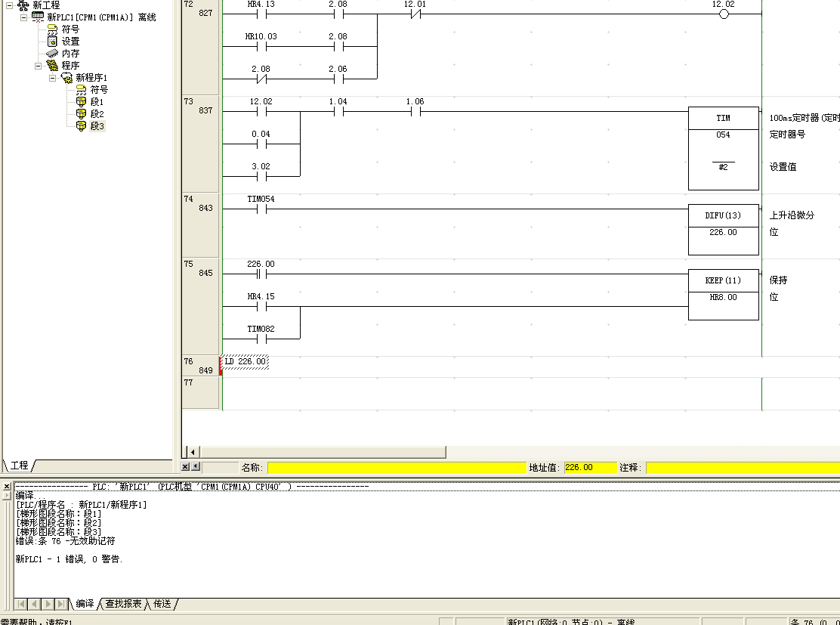Select the 新PLC1 PLC device icon

click(x=38, y=17)
